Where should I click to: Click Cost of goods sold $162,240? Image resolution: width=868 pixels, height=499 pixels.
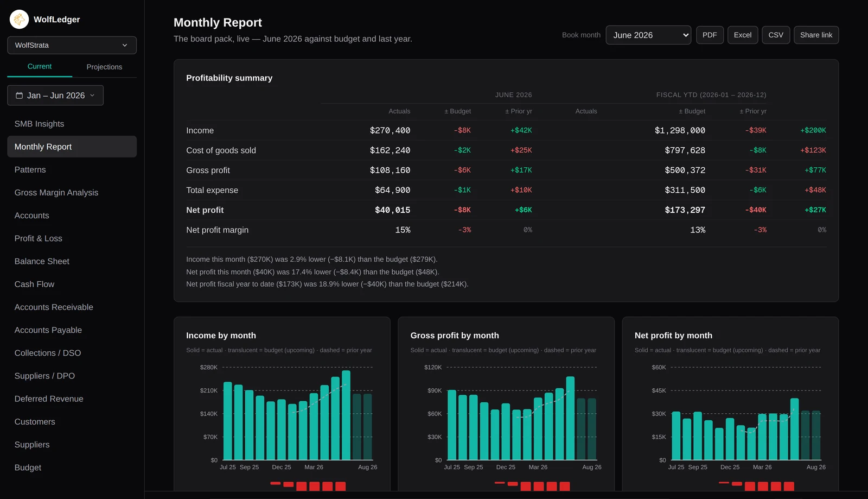(x=390, y=150)
